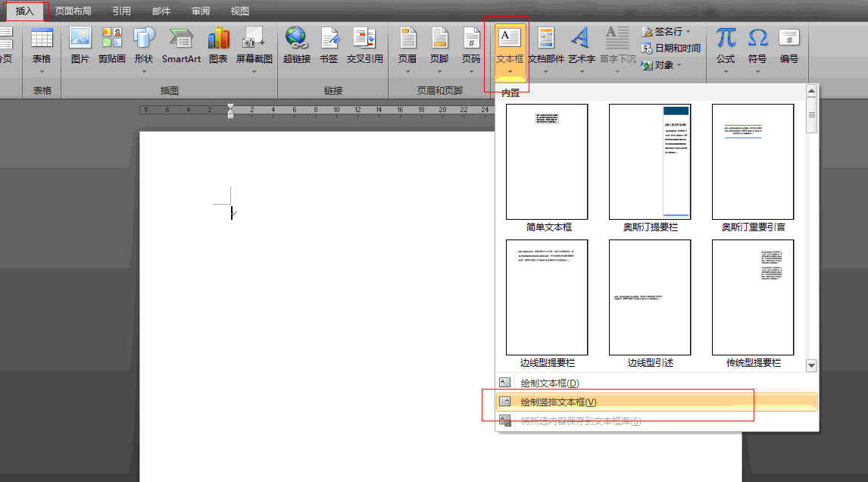Click the left indent marker on ruler
The image size is (868, 482).
(231, 114)
